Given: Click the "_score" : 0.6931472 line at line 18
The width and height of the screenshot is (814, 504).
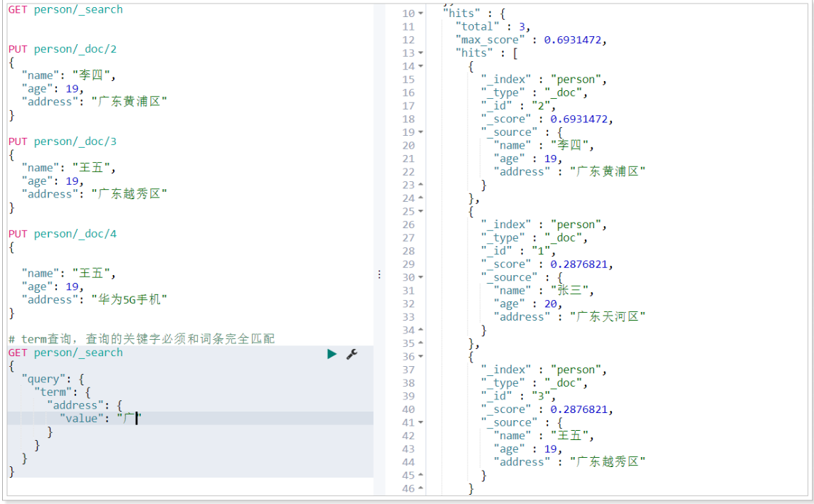Looking at the screenshot, I should (546, 119).
